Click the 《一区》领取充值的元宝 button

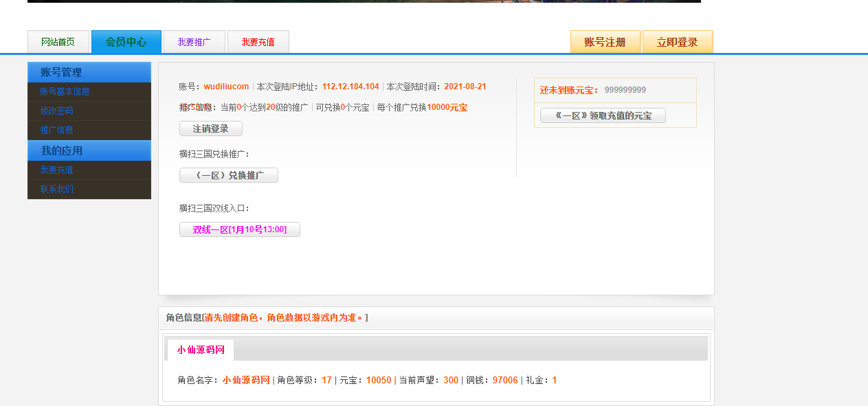click(603, 115)
